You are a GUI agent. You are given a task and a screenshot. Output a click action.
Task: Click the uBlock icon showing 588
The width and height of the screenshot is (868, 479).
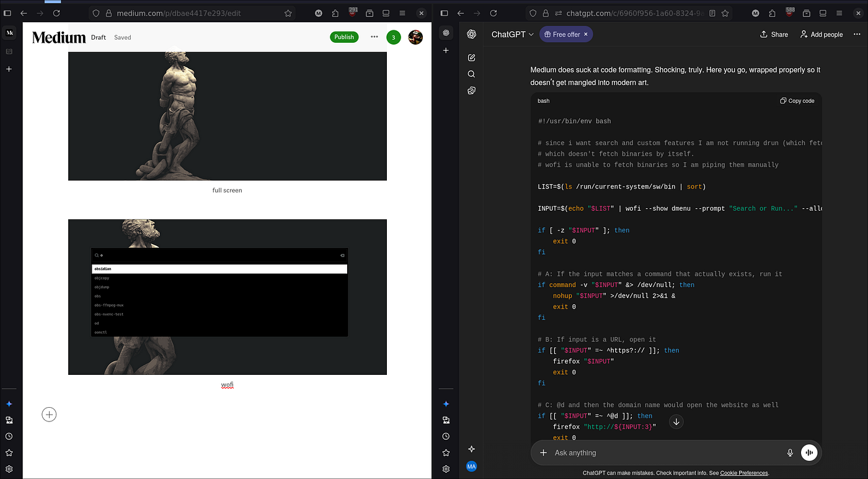789,12
